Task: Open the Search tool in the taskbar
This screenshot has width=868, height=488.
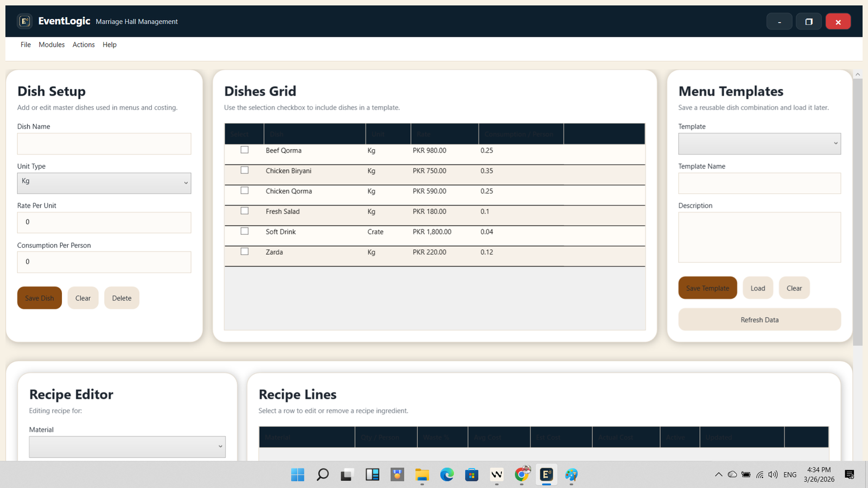Action: (322, 474)
